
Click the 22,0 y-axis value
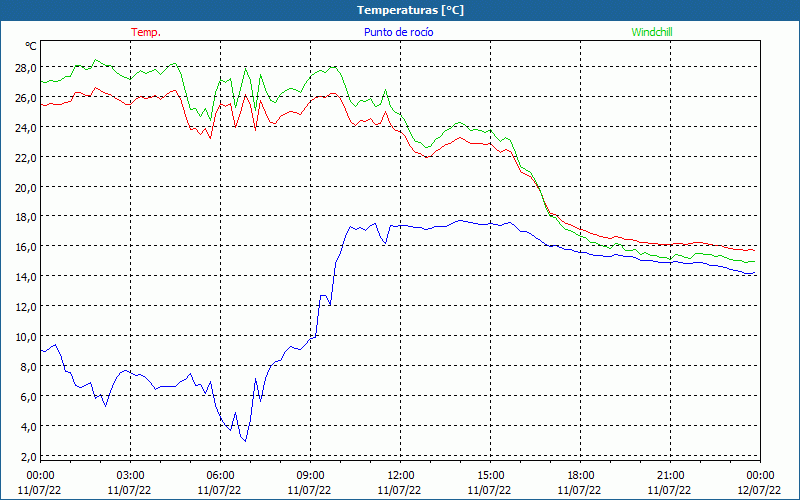point(26,158)
